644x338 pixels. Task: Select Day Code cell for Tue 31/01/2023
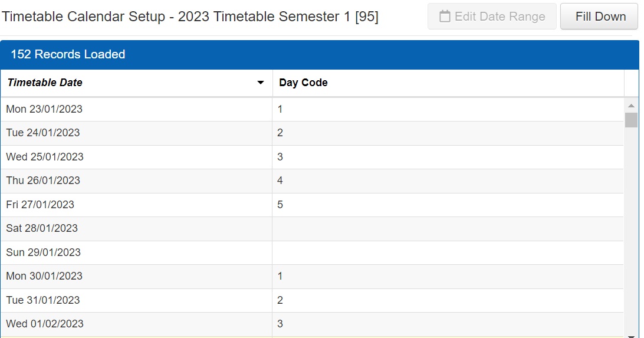[448, 300]
